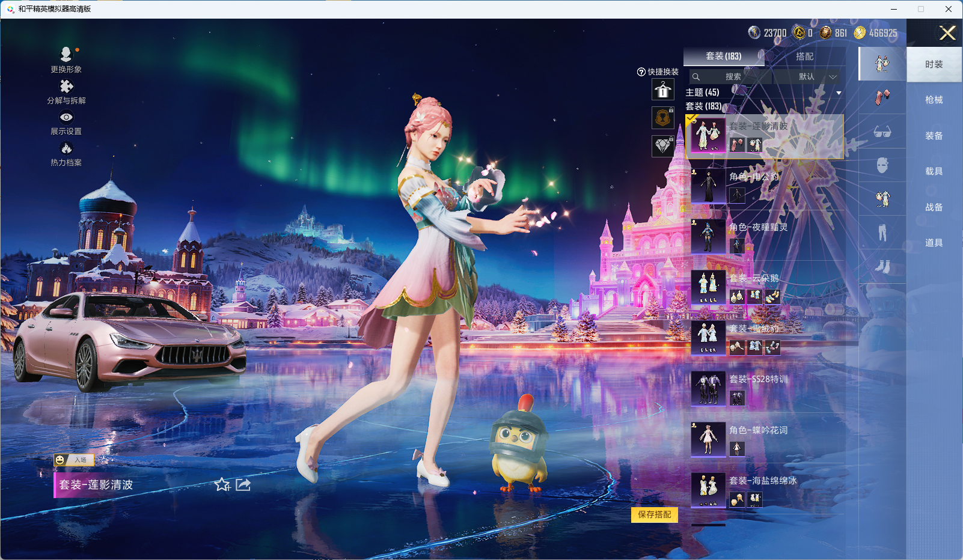Select the face mask category icon
This screenshot has width=963, height=560.
[x=882, y=165]
